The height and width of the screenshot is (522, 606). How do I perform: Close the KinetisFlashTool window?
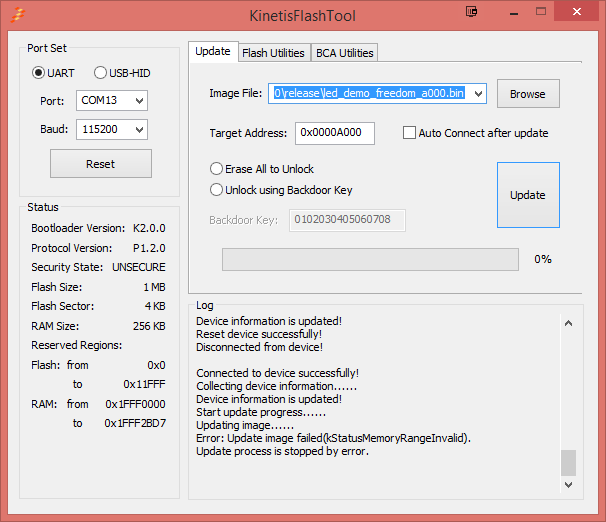[577, 12]
